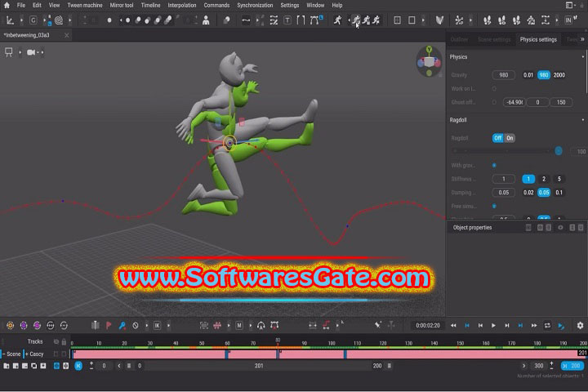Open the Tween machine menu
588x392 pixels.
(x=85, y=5)
